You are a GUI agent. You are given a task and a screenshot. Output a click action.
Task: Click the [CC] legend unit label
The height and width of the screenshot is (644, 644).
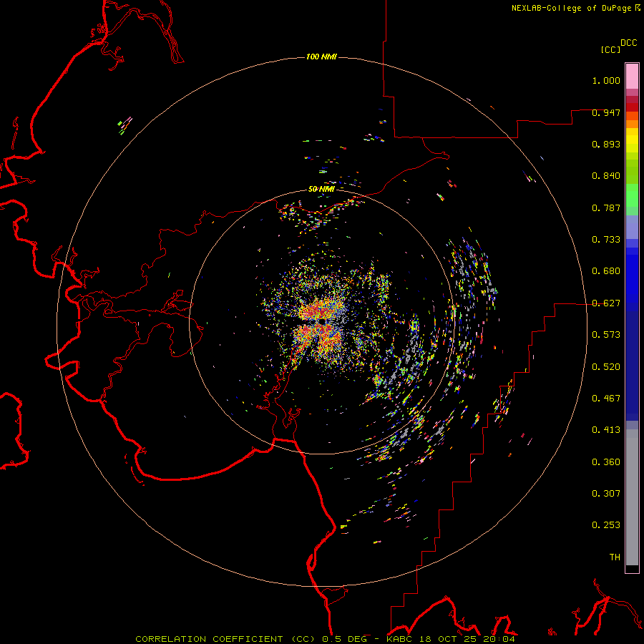click(x=610, y=49)
